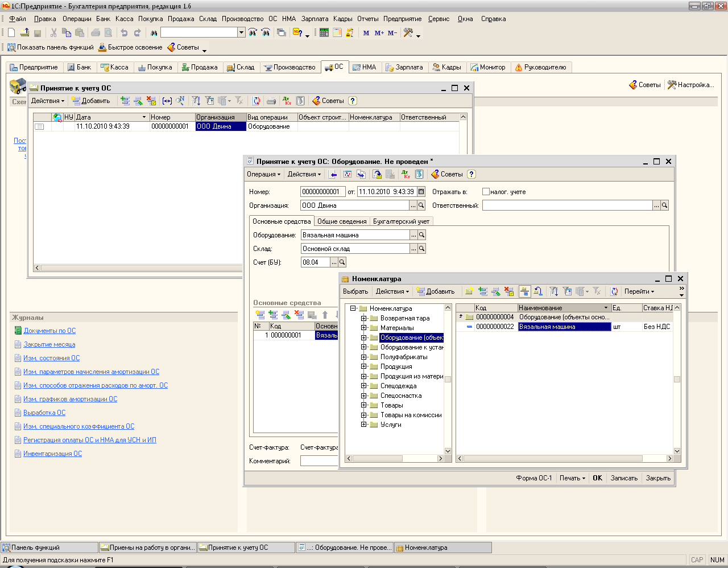Open the Действия dropdown in document form

click(x=304, y=174)
